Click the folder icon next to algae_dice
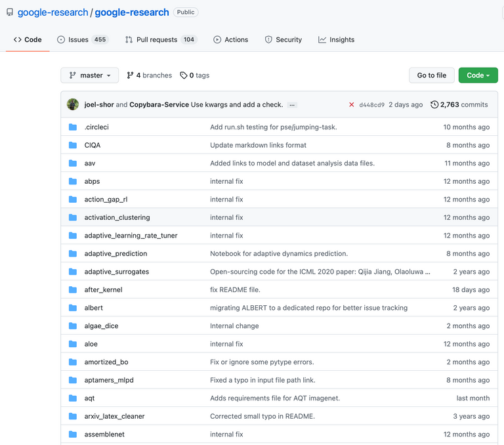Viewport: 504px width, 445px height. [x=73, y=326]
